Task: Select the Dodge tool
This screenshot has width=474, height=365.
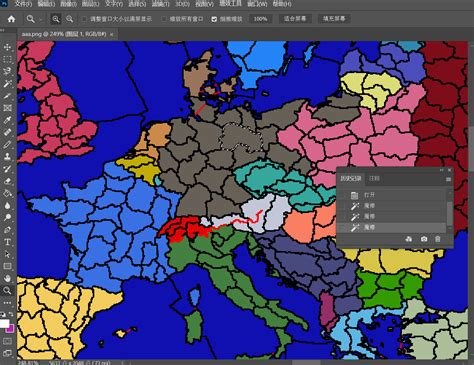Action: click(x=7, y=217)
